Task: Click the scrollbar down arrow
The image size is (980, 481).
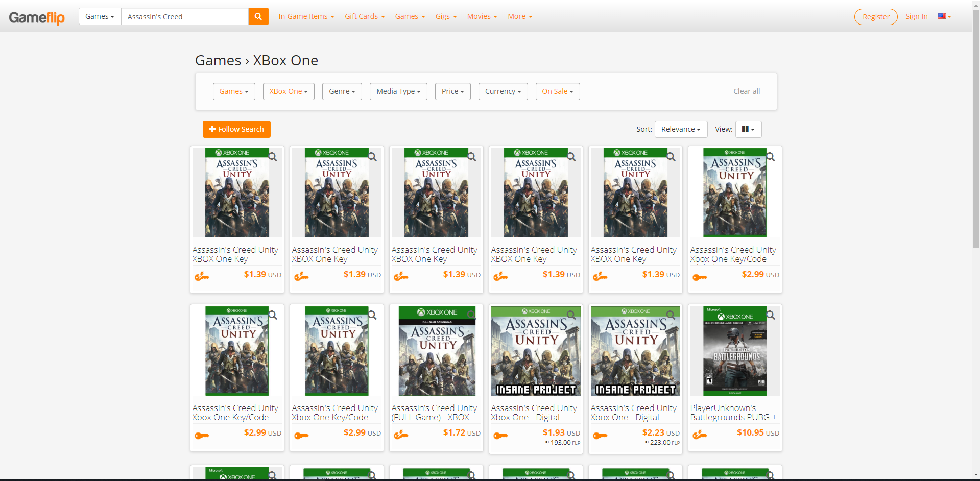Action: tap(976, 475)
